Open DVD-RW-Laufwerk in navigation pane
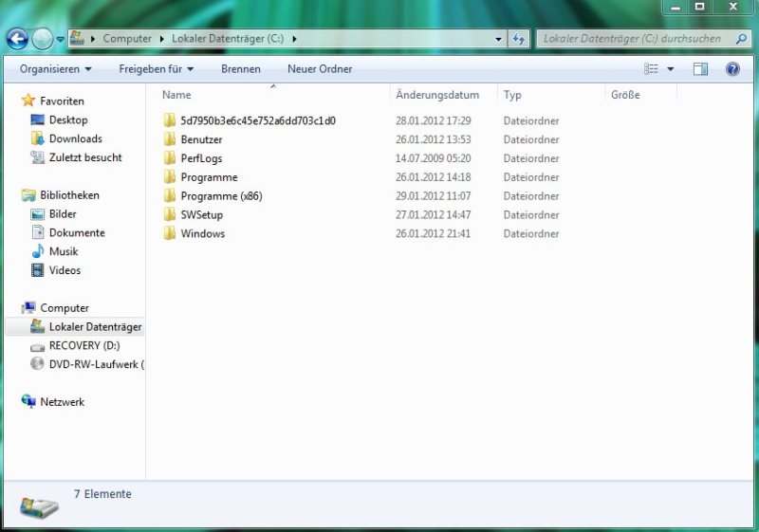The image size is (759, 532). click(x=95, y=364)
